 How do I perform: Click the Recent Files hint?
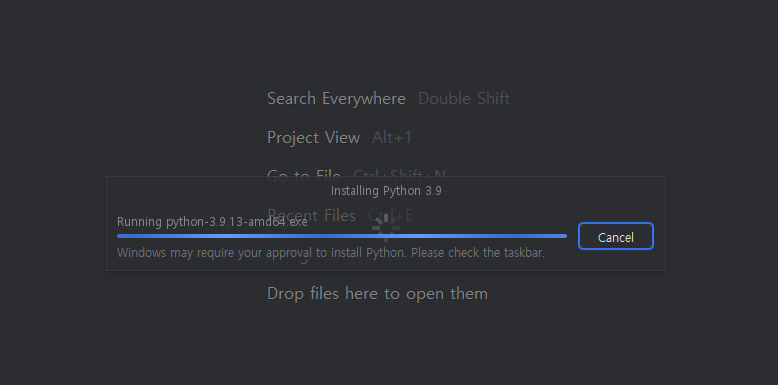click(312, 215)
